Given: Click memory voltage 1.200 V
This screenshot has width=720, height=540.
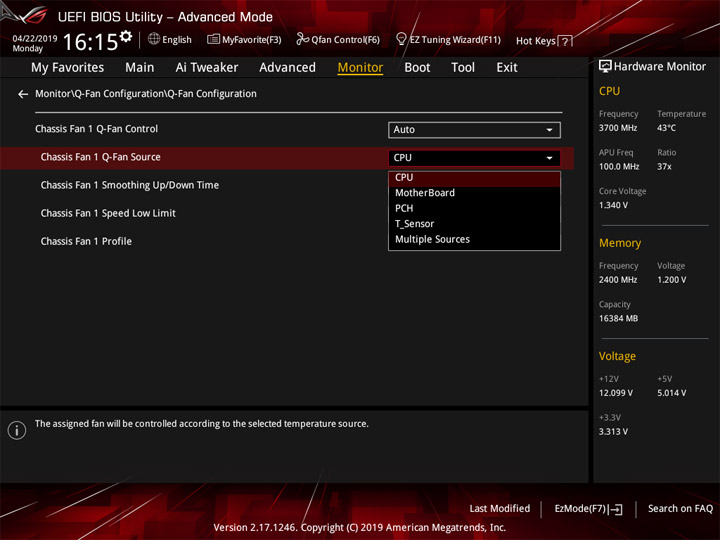Looking at the screenshot, I should [671, 280].
